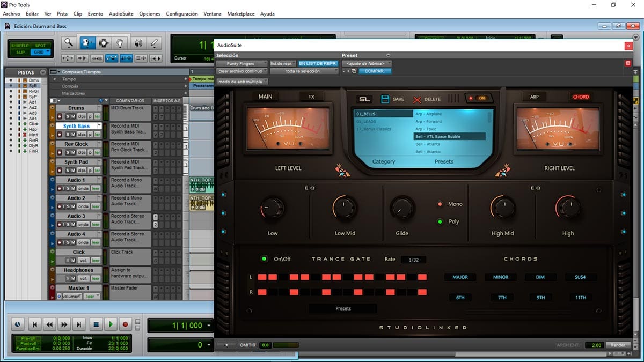Image resolution: width=644 pixels, height=362 pixels.
Task: Select the 05_LEADS category
Action: [367, 122]
